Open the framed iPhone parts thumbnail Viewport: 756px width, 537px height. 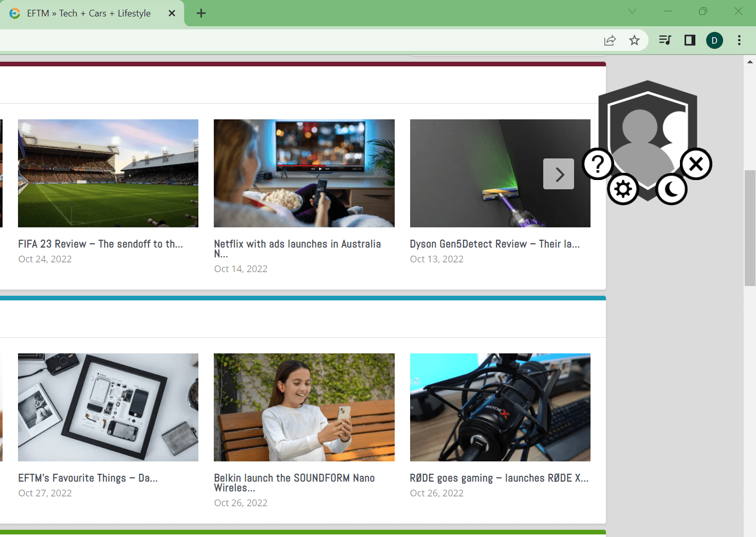(108, 407)
